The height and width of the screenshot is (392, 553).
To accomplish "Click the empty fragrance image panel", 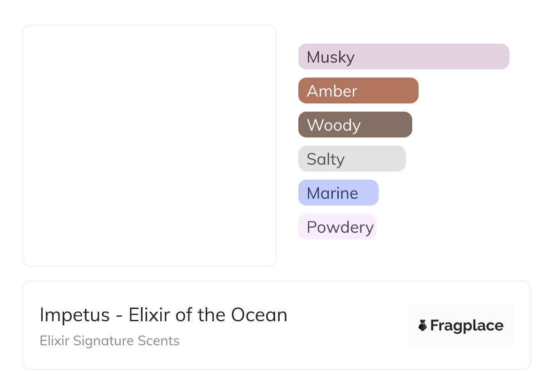I will pyautogui.click(x=149, y=145).
